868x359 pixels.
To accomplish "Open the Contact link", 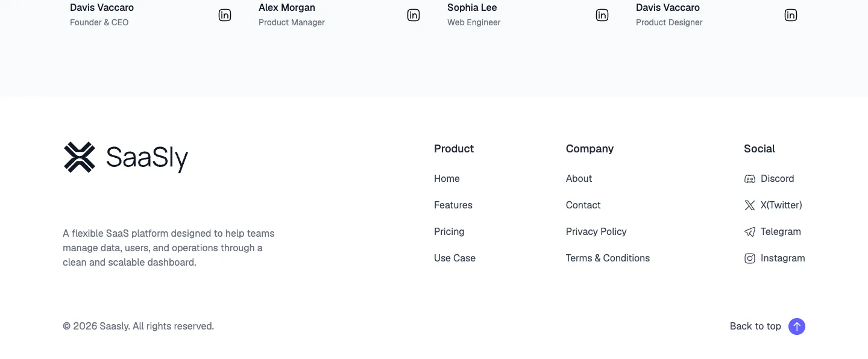I will [583, 205].
